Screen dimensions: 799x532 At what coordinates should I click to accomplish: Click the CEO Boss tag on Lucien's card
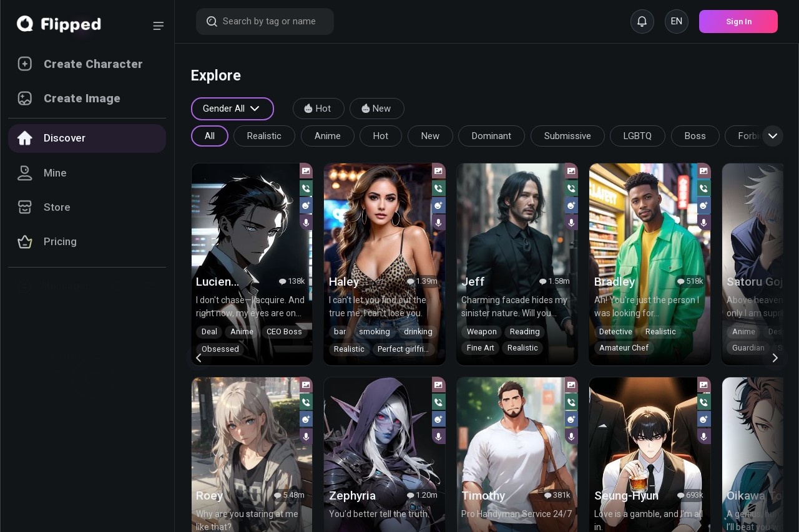pyautogui.click(x=284, y=332)
